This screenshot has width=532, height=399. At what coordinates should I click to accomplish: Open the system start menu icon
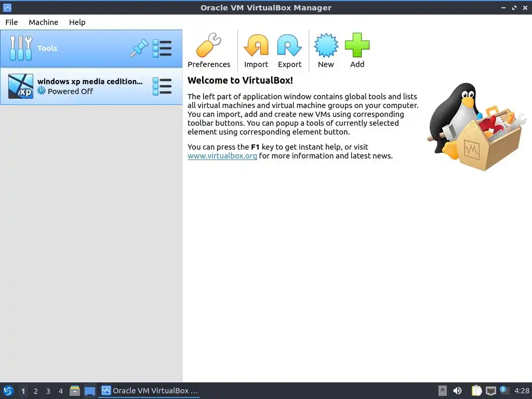point(8,391)
